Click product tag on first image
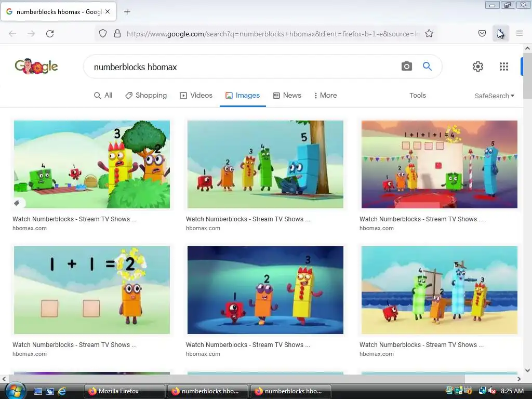 17,203
